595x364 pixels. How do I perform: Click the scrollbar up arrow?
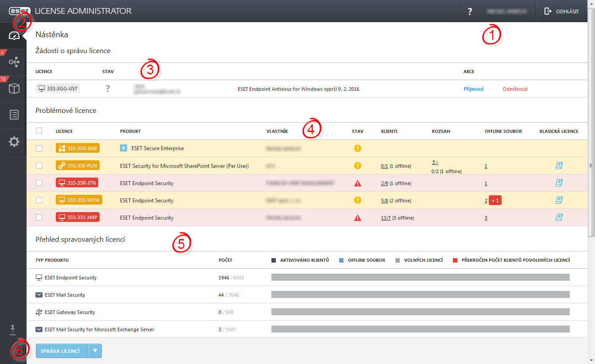click(591, 4)
